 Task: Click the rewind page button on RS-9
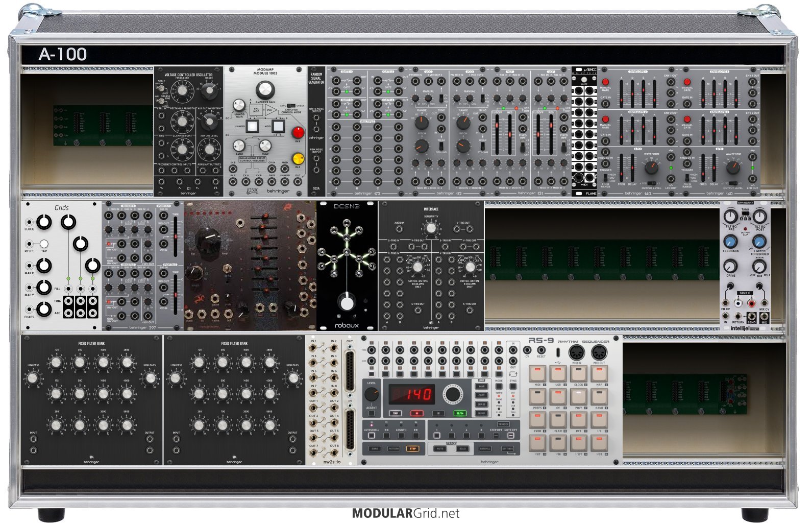(386, 436)
